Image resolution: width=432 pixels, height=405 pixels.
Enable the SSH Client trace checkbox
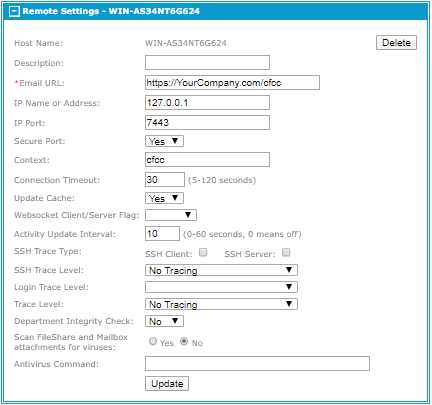point(203,252)
